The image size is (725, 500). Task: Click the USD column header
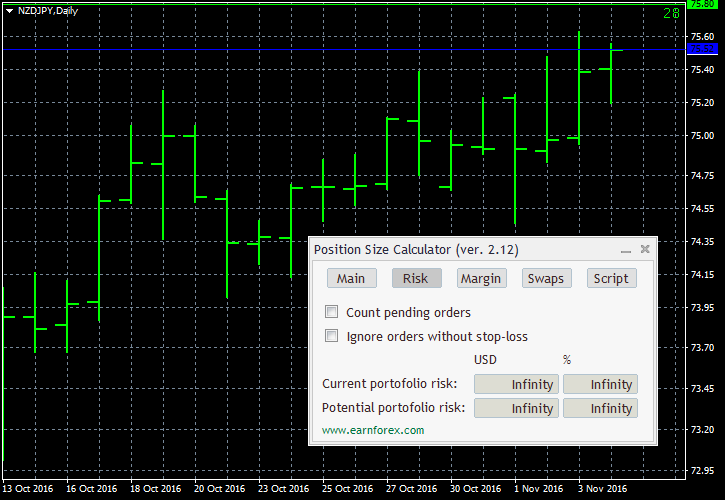click(x=485, y=360)
